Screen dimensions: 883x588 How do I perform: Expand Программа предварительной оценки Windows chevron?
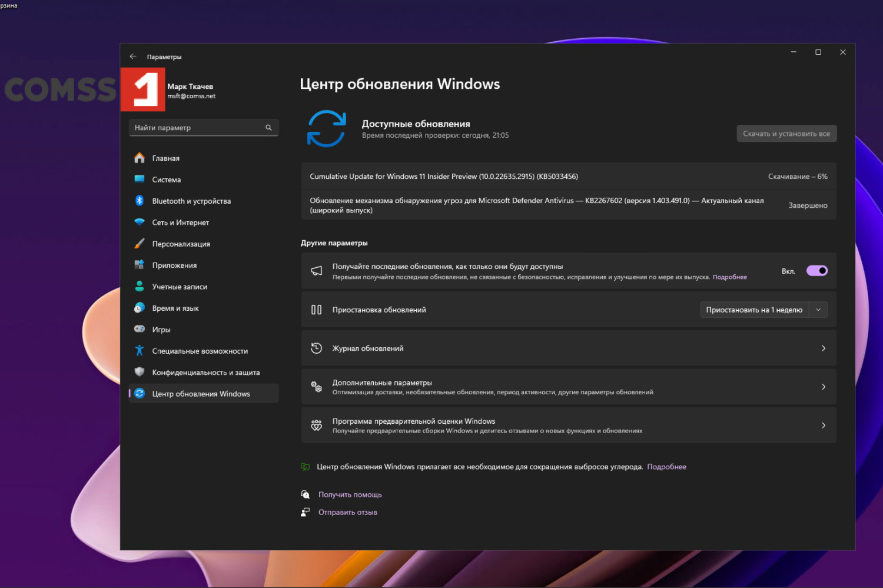[x=824, y=426]
